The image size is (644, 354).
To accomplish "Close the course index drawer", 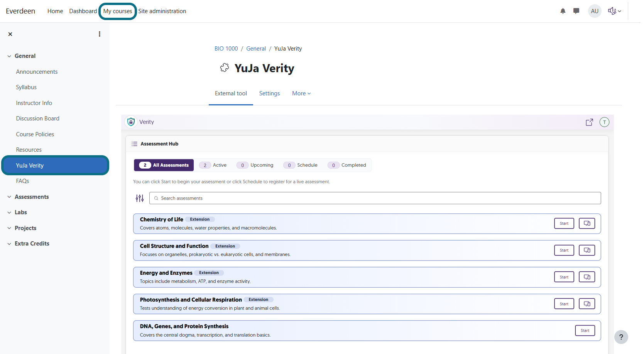I will [10, 34].
